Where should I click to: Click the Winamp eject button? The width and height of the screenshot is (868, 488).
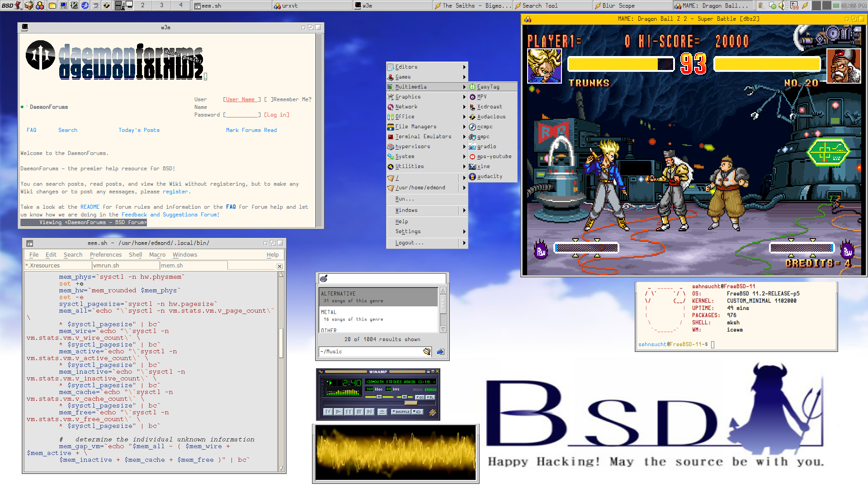tap(382, 412)
